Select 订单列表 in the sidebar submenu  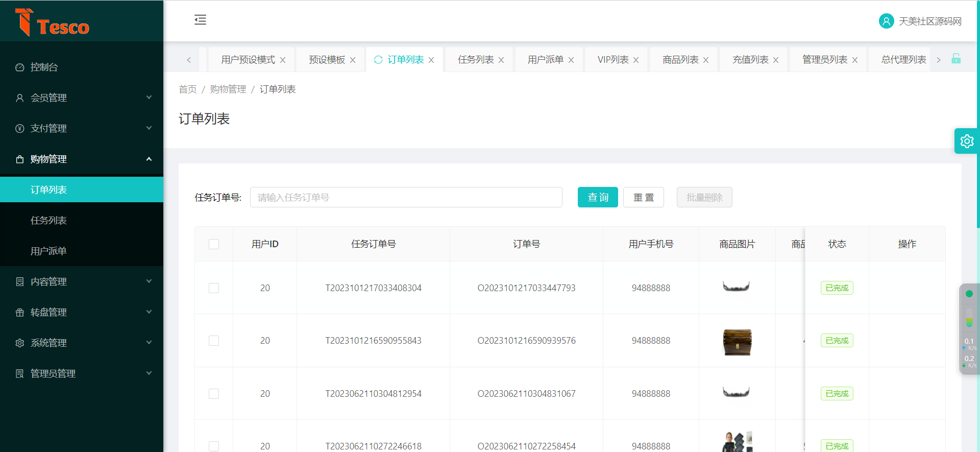click(82, 189)
